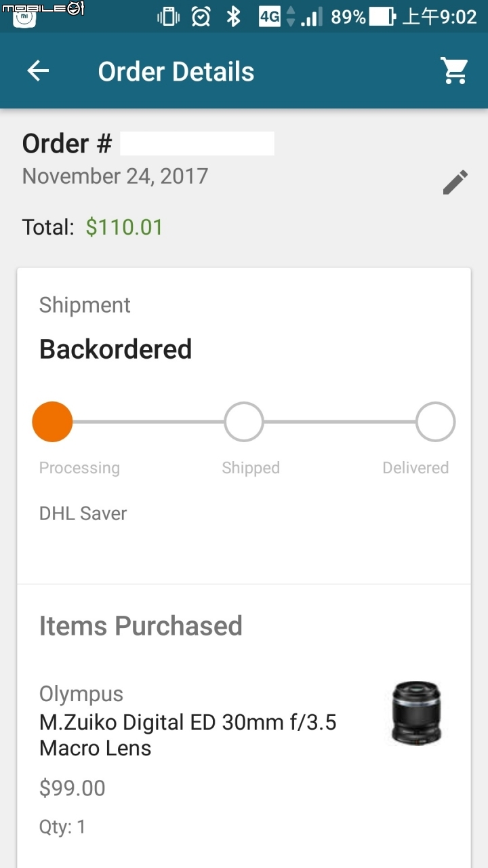Tap the orange Processing step circle

[x=52, y=422]
